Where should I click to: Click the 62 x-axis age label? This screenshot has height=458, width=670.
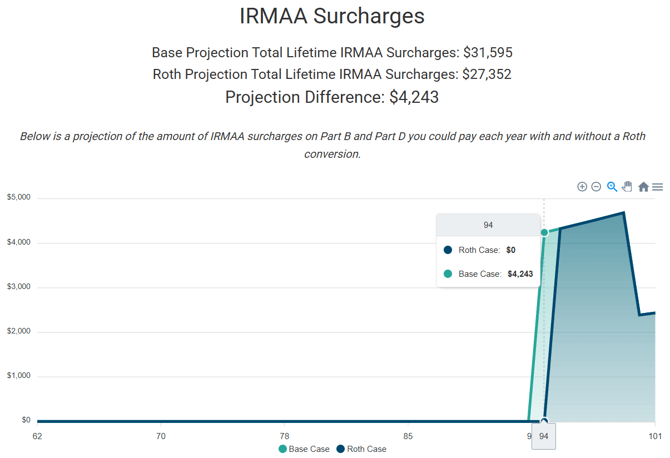click(38, 436)
